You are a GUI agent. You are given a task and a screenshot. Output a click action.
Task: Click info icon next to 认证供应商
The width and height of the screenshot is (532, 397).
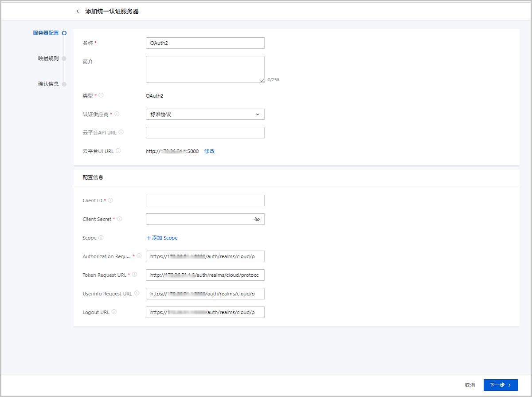pyautogui.click(x=117, y=114)
